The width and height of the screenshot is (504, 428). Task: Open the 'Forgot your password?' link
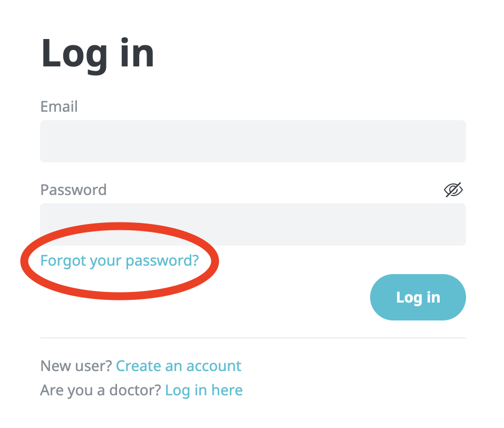[x=120, y=260]
